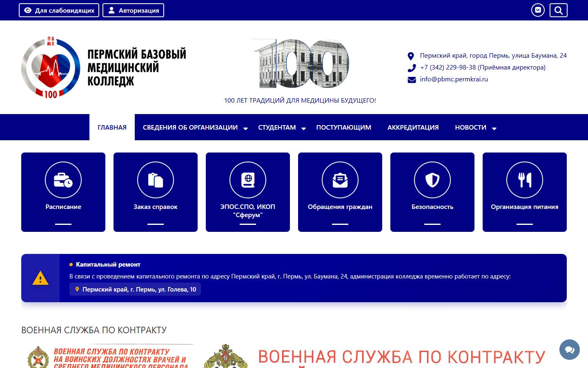Open the left military contract service banner
The width and height of the screenshot is (588, 368).
click(x=107, y=356)
